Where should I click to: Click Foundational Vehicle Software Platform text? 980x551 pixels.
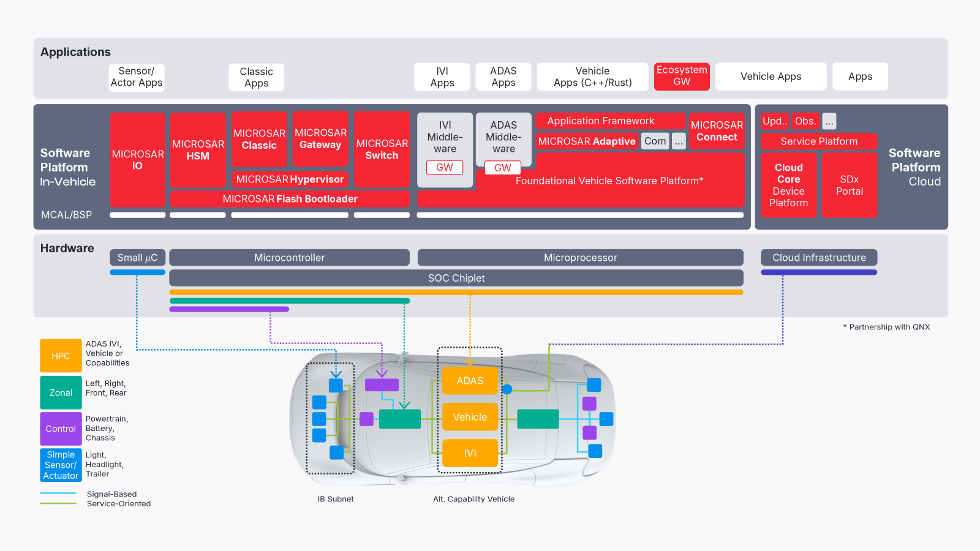point(609,181)
